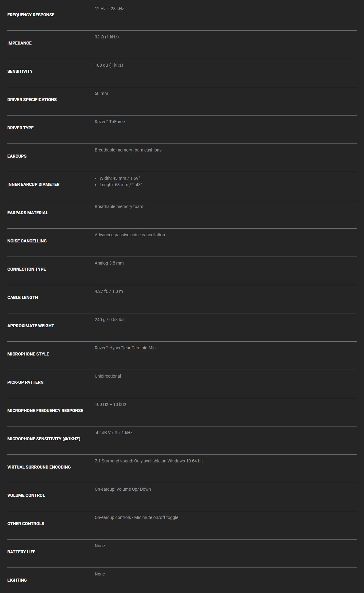
Task: Click Advanced passive noise cancellation text
Action: pos(130,235)
